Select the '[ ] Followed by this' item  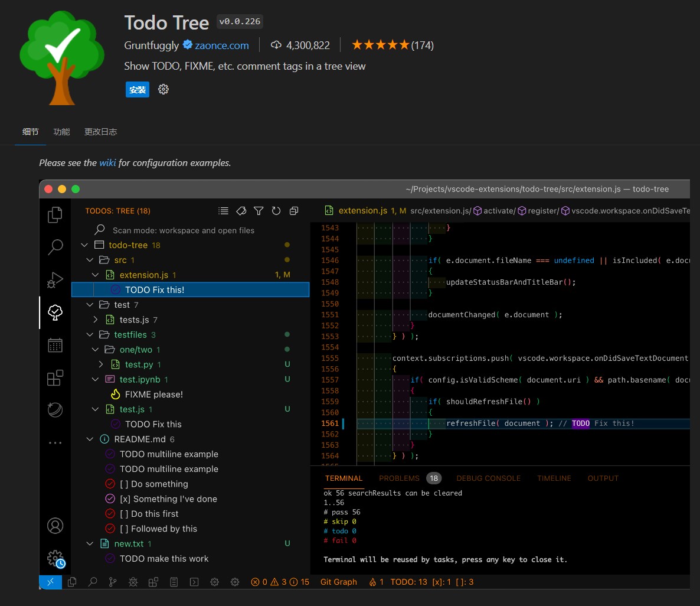pos(190,529)
